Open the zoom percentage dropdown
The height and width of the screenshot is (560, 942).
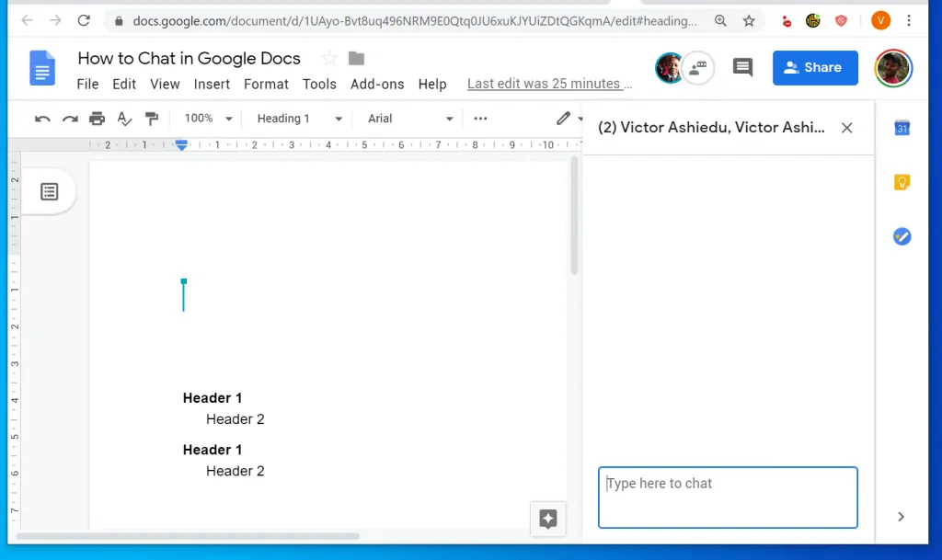(206, 119)
